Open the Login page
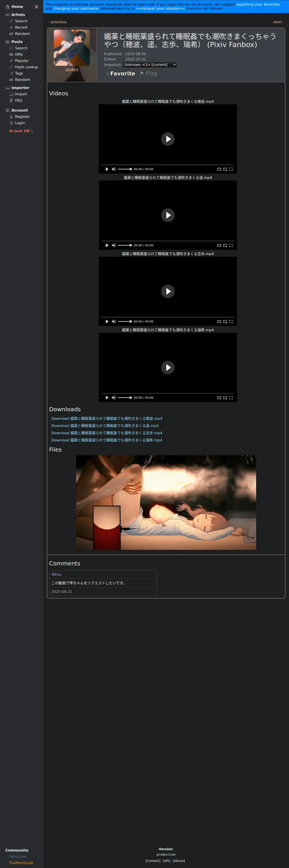 [x=17, y=123]
